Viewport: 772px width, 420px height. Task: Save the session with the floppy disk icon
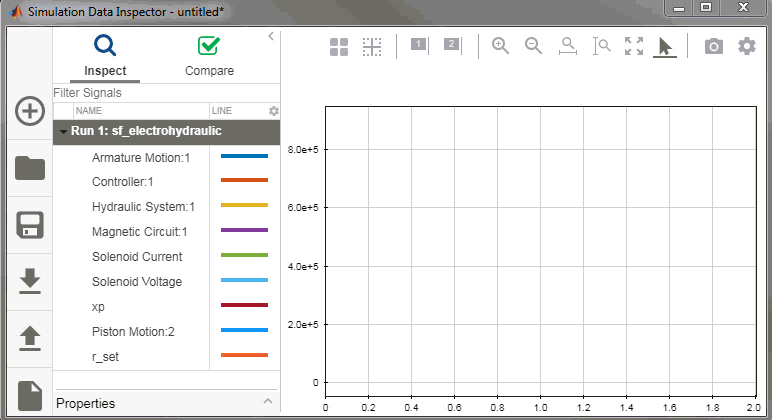[29, 225]
